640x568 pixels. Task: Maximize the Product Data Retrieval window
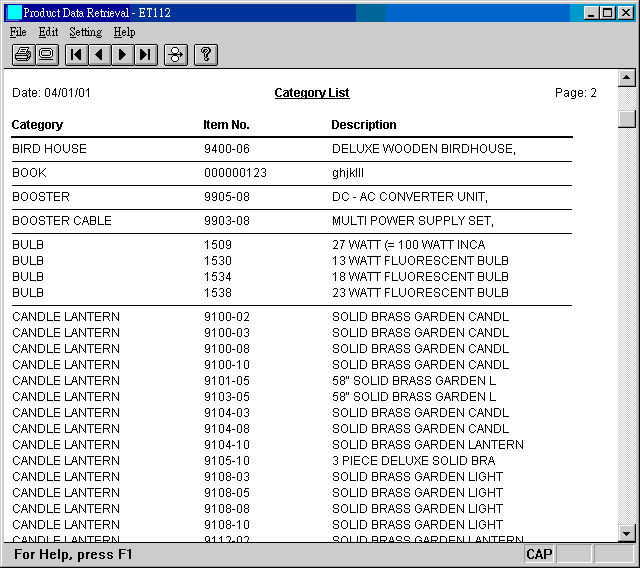coord(608,13)
